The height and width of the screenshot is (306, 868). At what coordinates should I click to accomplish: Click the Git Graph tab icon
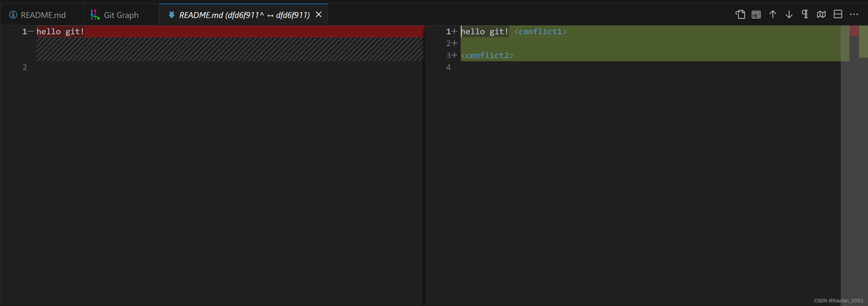[95, 15]
